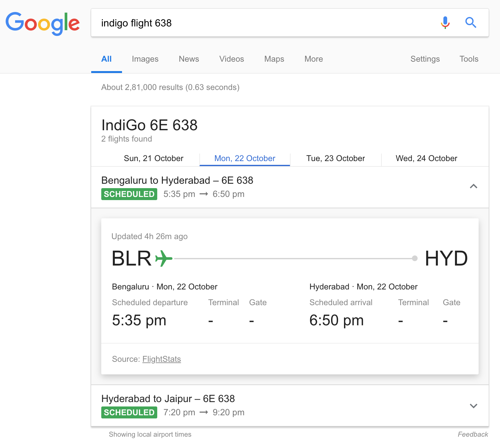Click the grey destination dot on flight progress line
Viewport: 500px width, 448px height.
click(x=415, y=258)
